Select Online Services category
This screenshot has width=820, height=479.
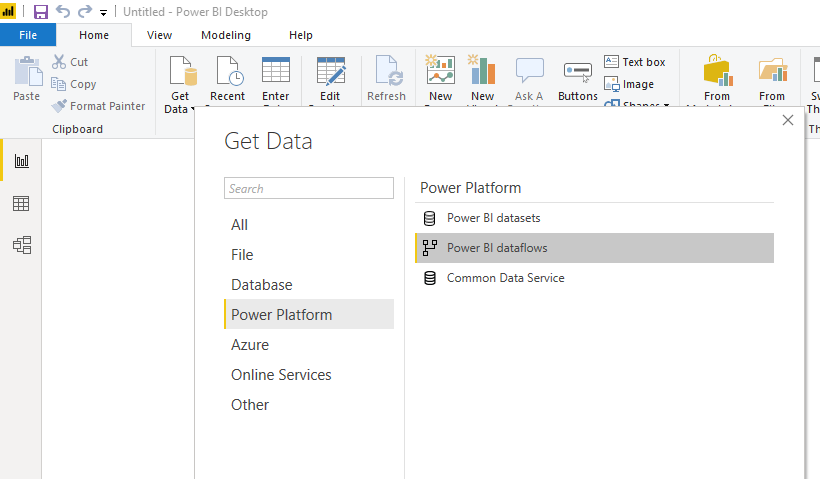pyautogui.click(x=281, y=375)
